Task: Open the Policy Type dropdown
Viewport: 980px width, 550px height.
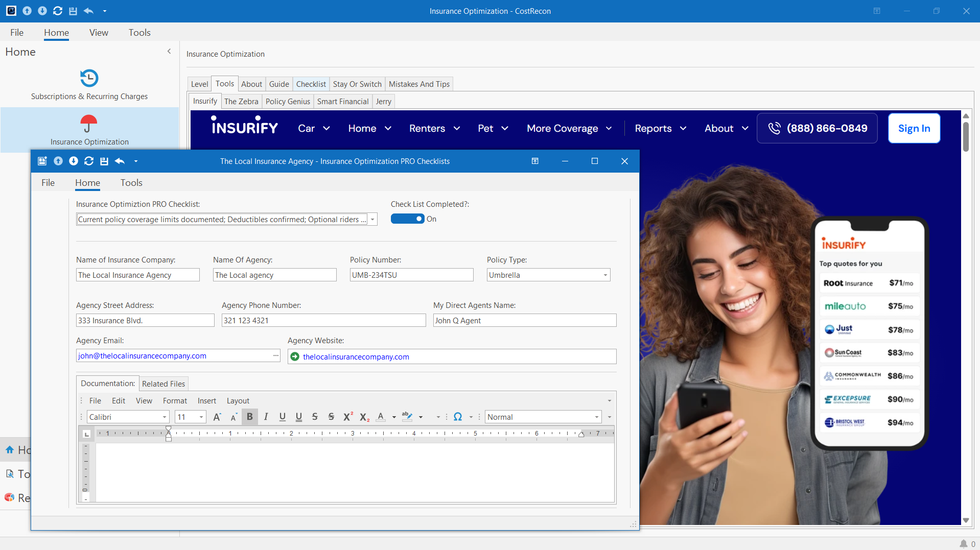Action: pos(605,275)
